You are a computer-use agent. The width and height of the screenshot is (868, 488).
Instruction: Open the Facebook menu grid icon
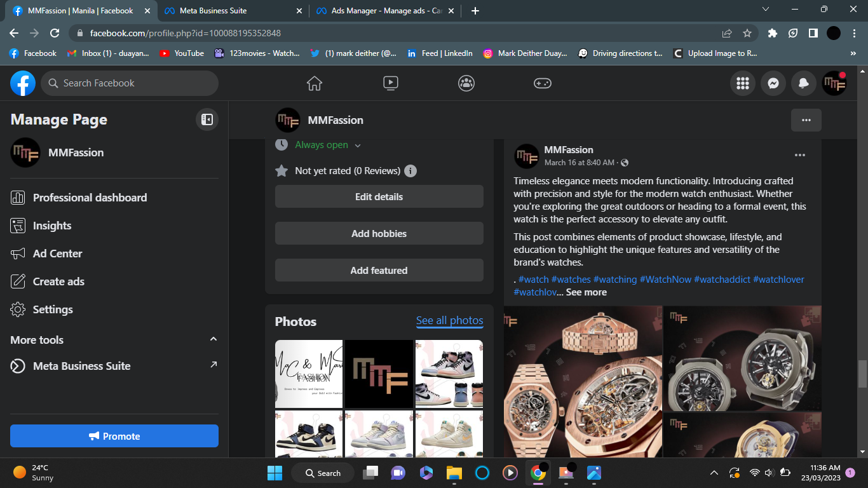coord(743,83)
